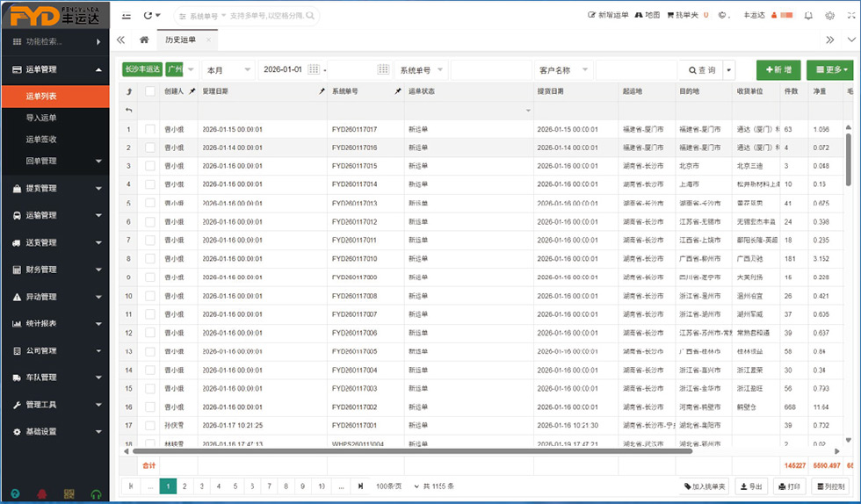The image size is (861, 504).
Task: Open the settings gear in header
Action: tap(829, 15)
